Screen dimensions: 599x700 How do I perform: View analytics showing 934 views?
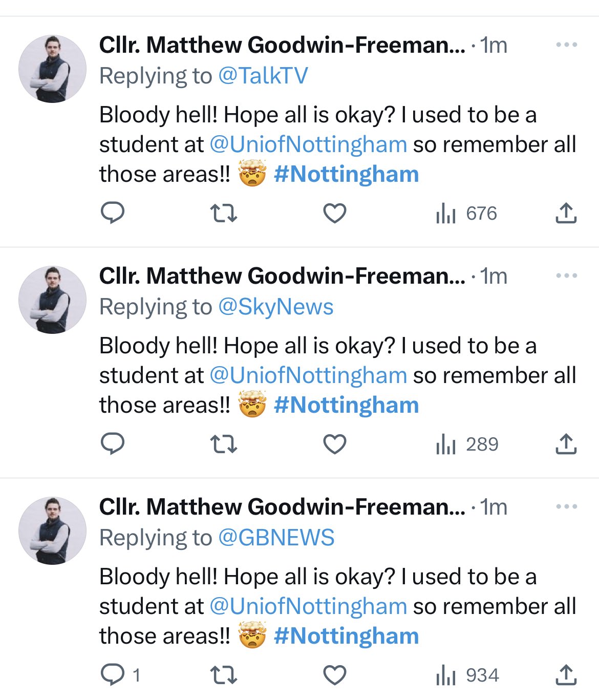click(x=467, y=675)
